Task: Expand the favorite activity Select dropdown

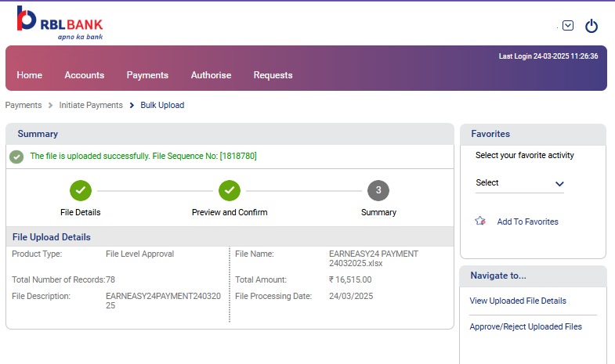Action: (x=519, y=183)
